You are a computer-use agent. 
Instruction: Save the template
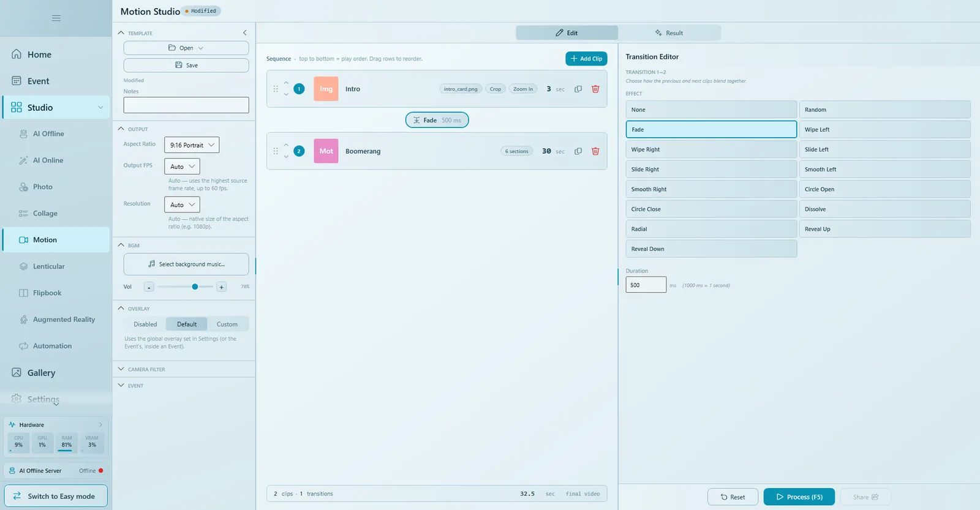[x=186, y=65]
